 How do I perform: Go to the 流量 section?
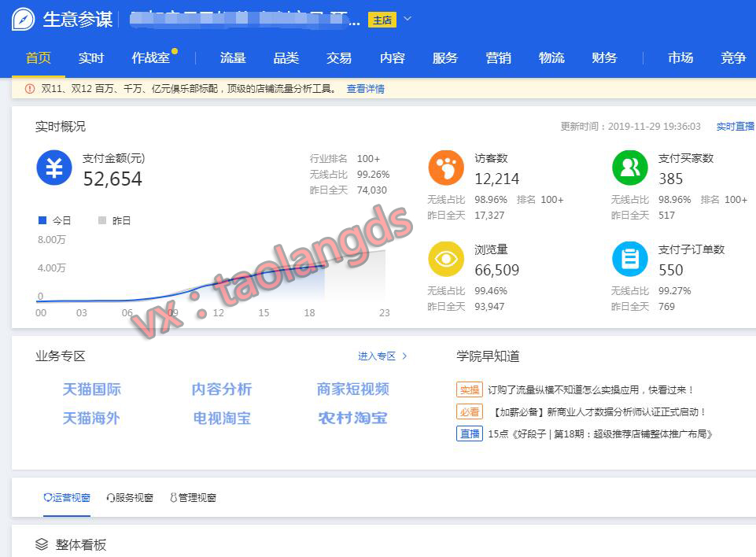pos(233,58)
